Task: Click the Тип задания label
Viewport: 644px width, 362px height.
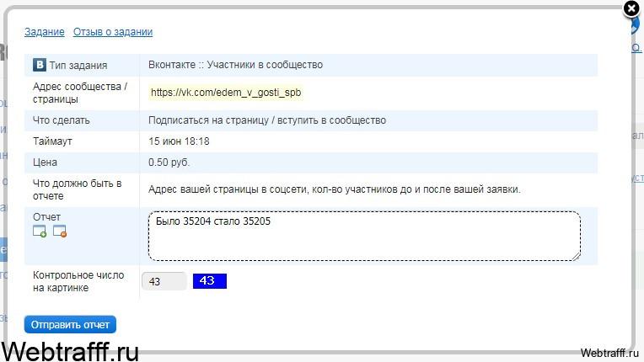Action: coord(78,65)
